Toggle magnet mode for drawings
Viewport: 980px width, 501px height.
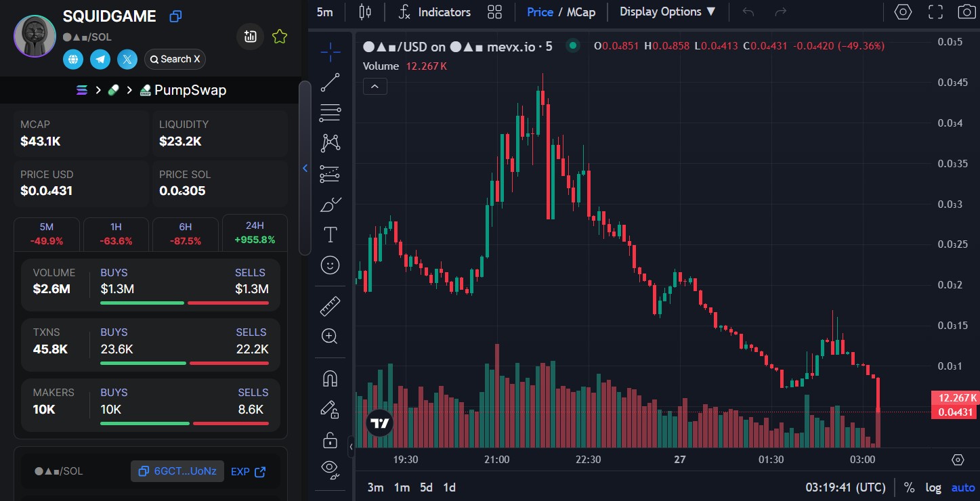pos(330,378)
